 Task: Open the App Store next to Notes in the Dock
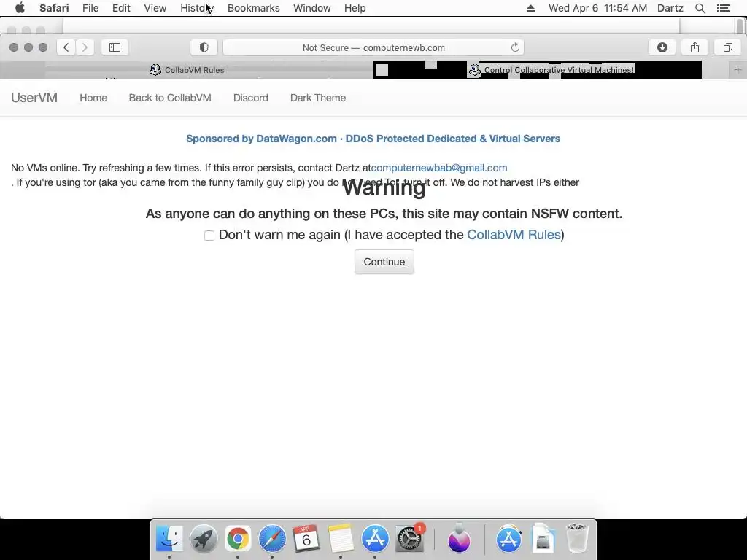click(x=375, y=539)
